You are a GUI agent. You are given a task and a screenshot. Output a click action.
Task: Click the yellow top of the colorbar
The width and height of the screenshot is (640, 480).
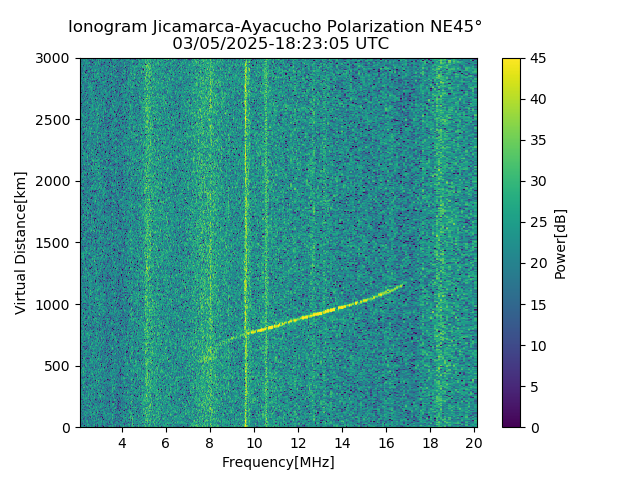(x=511, y=64)
